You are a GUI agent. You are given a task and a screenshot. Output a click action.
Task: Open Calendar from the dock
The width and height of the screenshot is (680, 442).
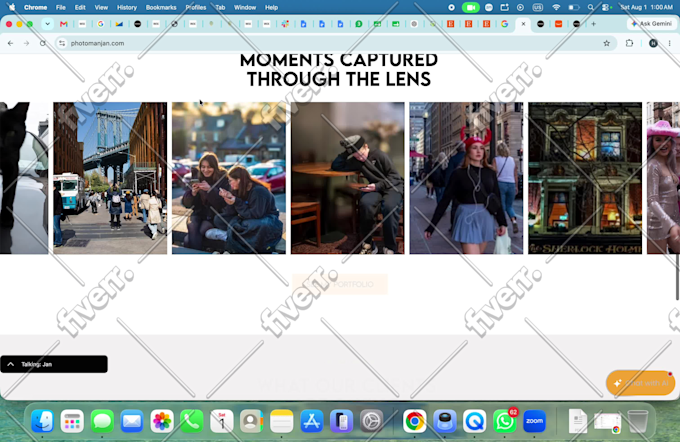pyautogui.click(x=222, y=421)
